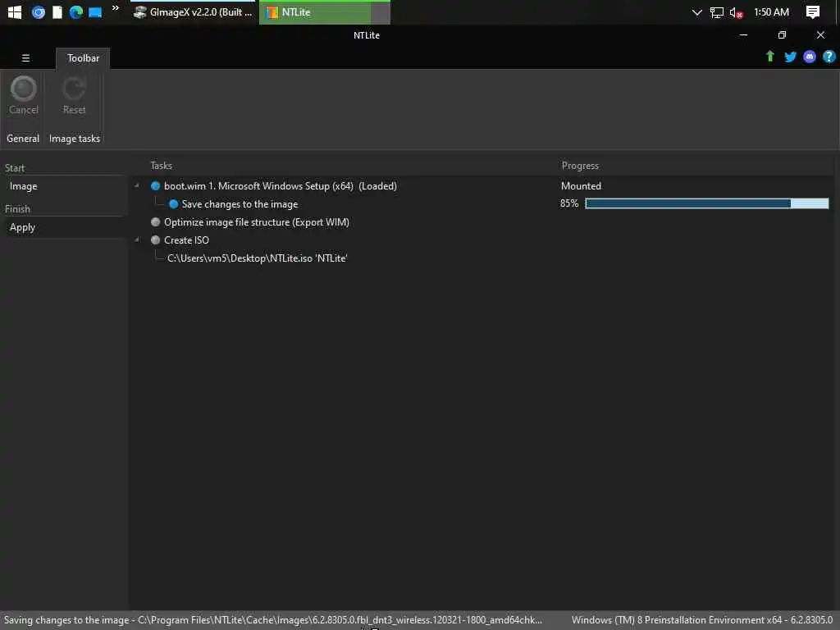840x630 pixels.
Task: Open the blue desktop taskbar icon
Action: point(95,12)
